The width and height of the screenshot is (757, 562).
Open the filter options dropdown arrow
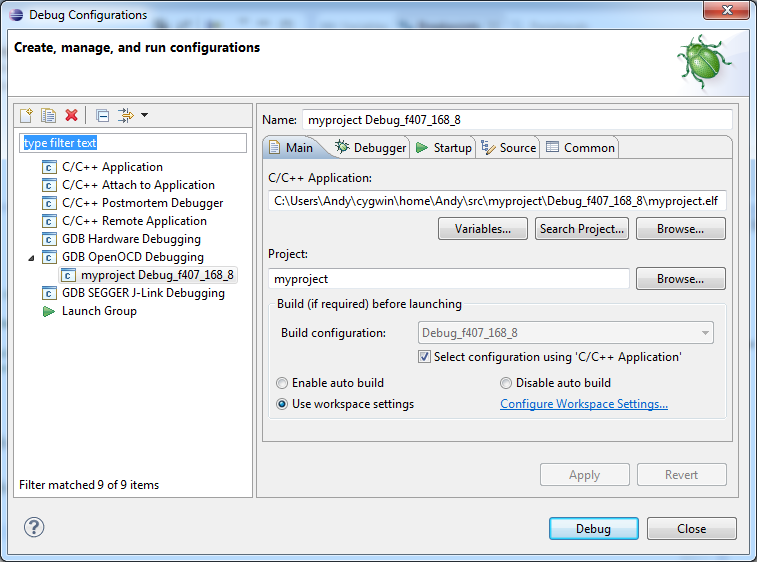click(x=144, y=115)
